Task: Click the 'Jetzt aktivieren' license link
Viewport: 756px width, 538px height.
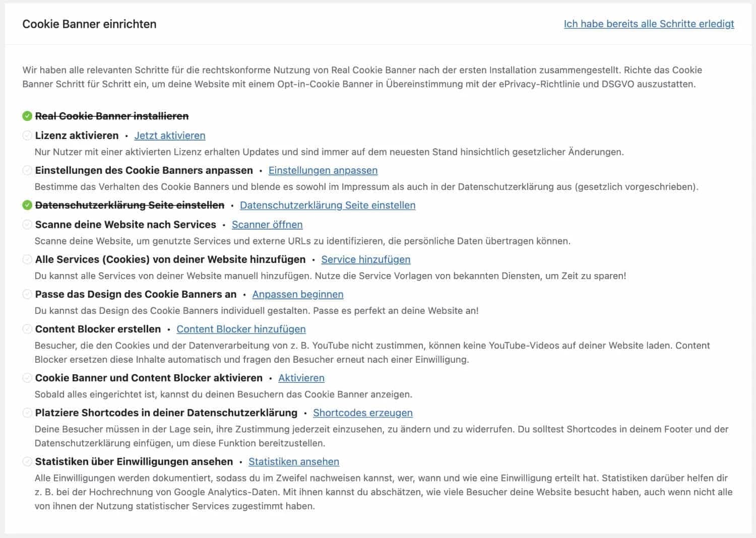Action: pyautogui.click(x=170, y=136)
